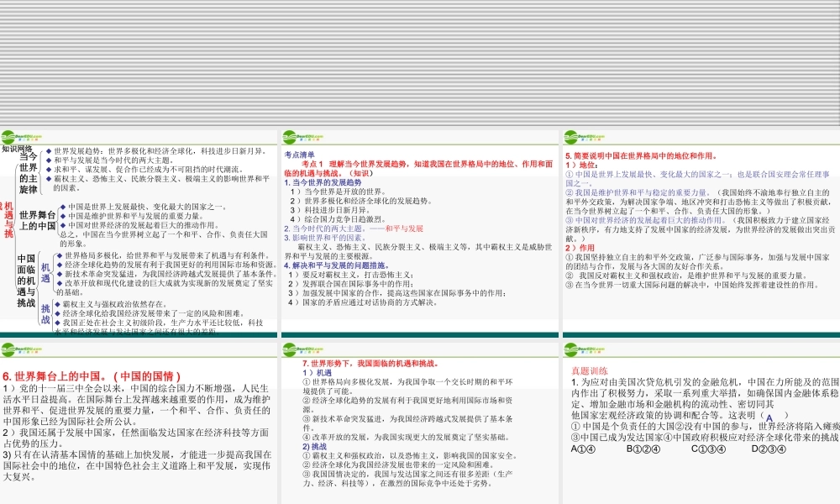Click line ④ 改革开放的发展 under 机遇

click(x=407, y=438)
